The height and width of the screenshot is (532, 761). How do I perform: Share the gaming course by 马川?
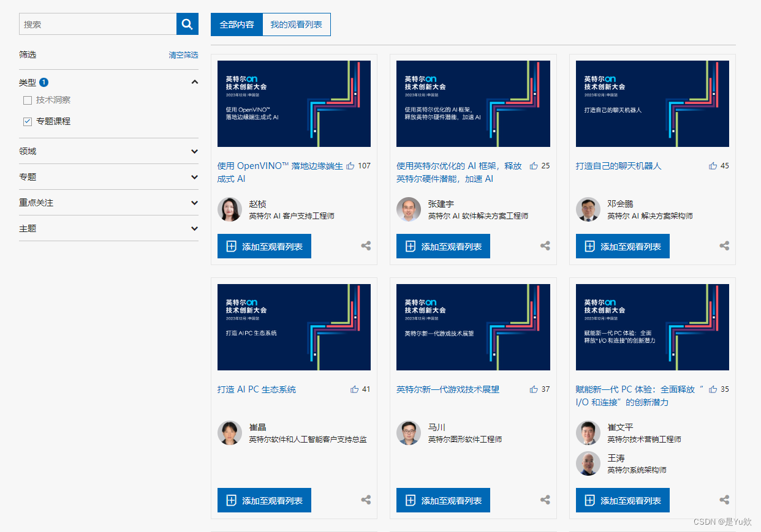coord(545,500)
